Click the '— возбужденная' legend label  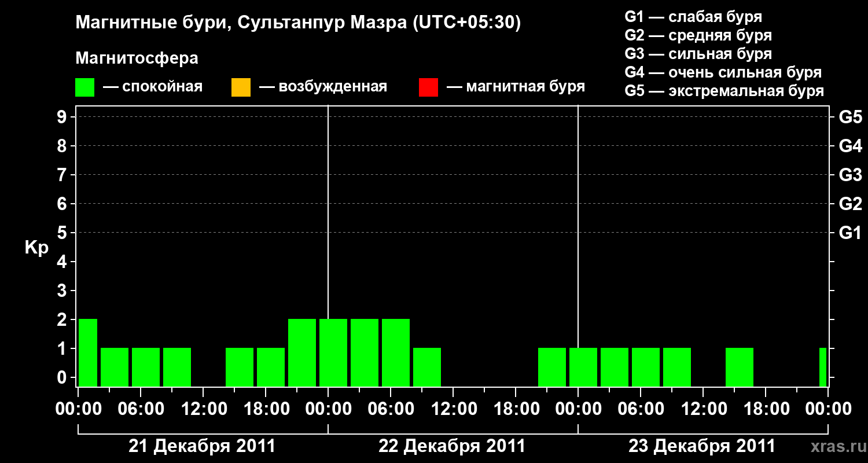tap(323, 87)
